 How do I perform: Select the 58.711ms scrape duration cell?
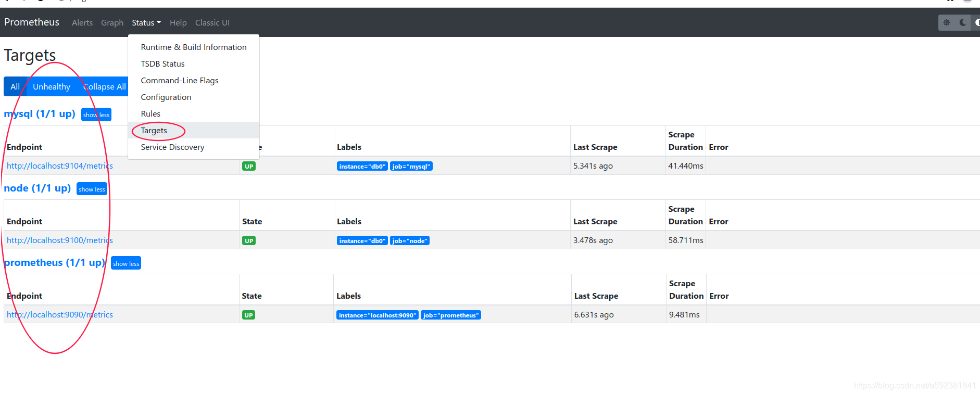(x=686, y=240)
